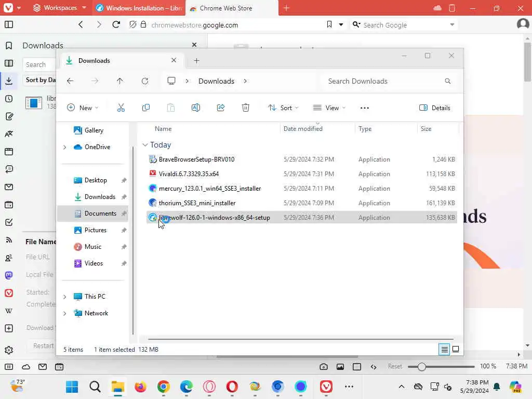
Task: Open search engine dropdown arrow
Action: (452, 25)
